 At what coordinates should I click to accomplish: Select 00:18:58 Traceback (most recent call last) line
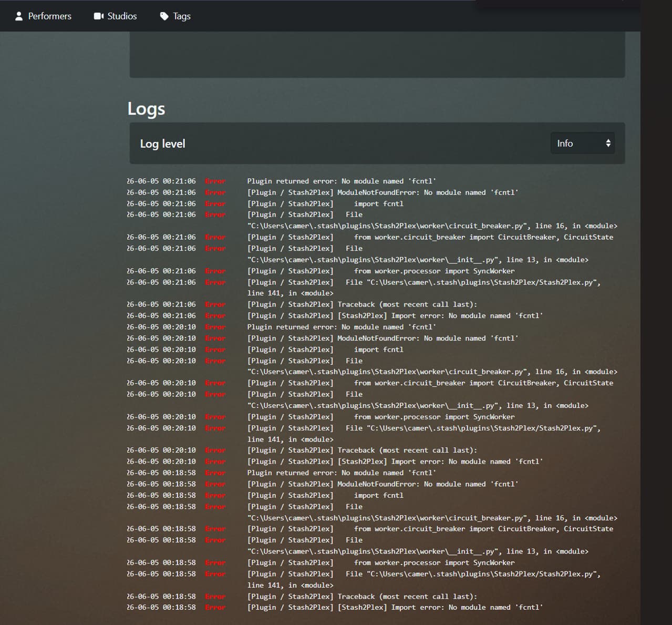coord(362,597)
